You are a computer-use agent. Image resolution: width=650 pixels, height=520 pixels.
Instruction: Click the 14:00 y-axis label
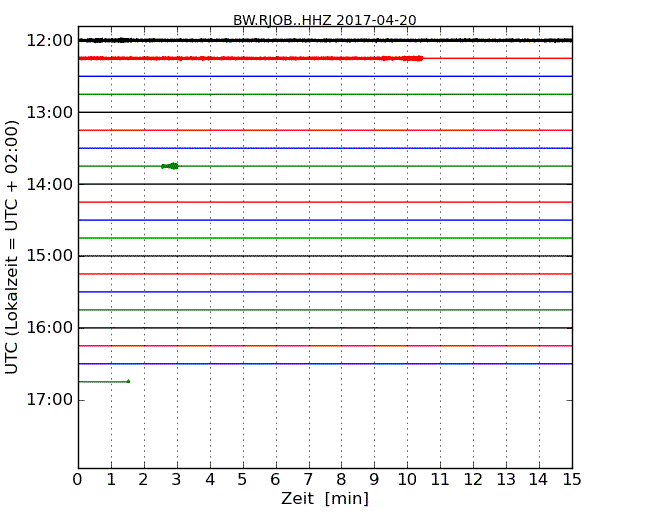(x=49, y=185)
